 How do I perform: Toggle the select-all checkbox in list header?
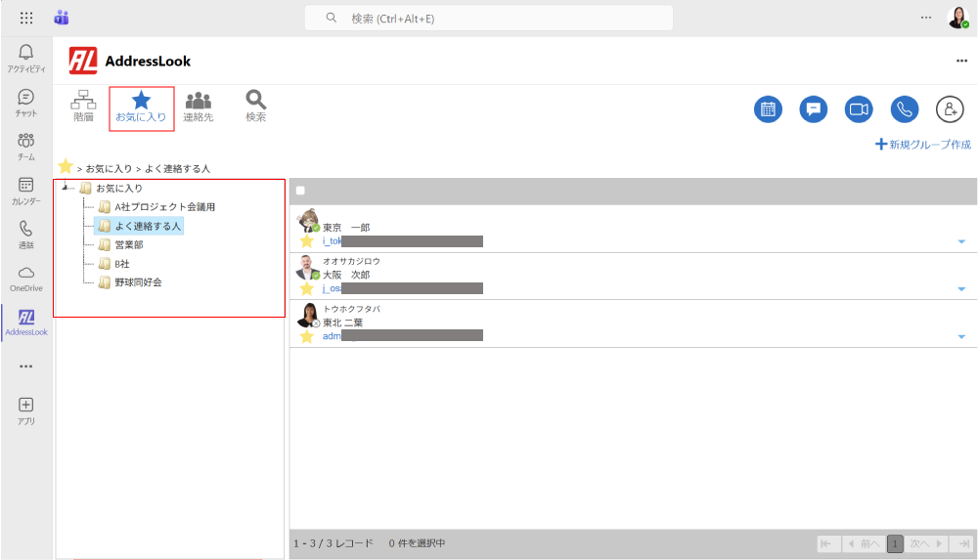pyautogui.click(x=300, y=191)
